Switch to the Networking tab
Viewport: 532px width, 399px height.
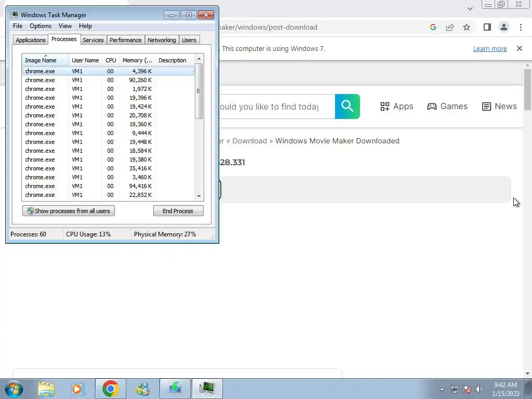point(162,40)
